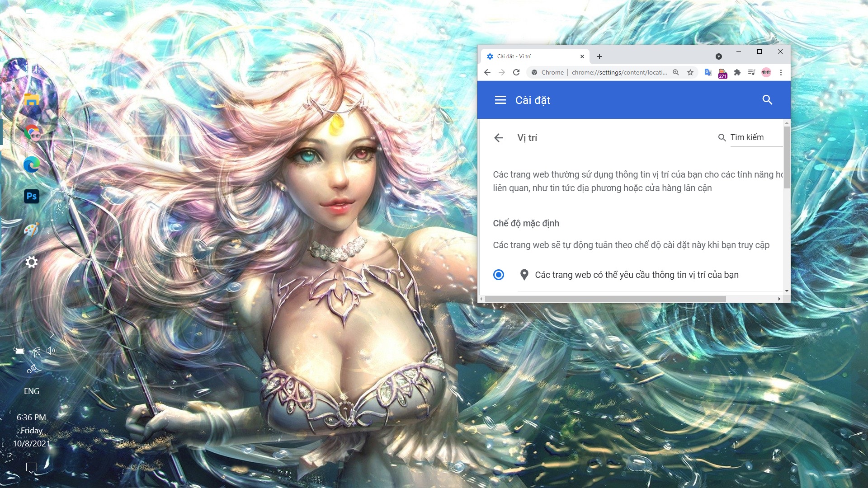Open a new Chrome tab

(x=599, y=56)
